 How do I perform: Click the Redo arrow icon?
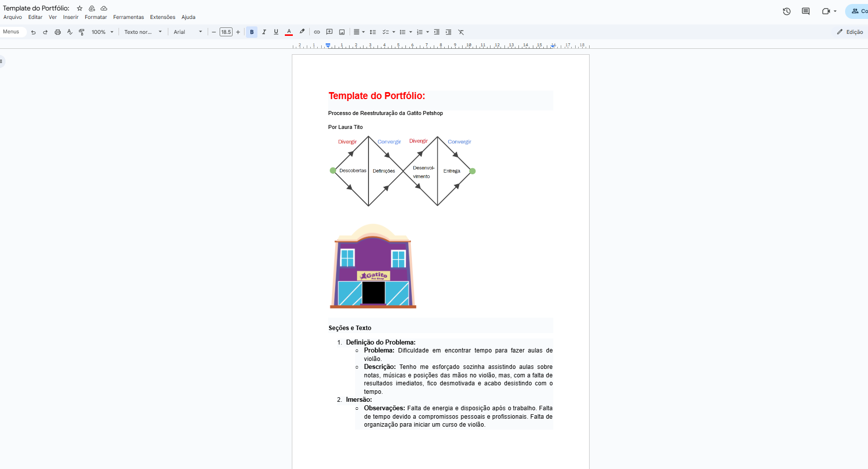pyautogui.click(x=45, y=32)
